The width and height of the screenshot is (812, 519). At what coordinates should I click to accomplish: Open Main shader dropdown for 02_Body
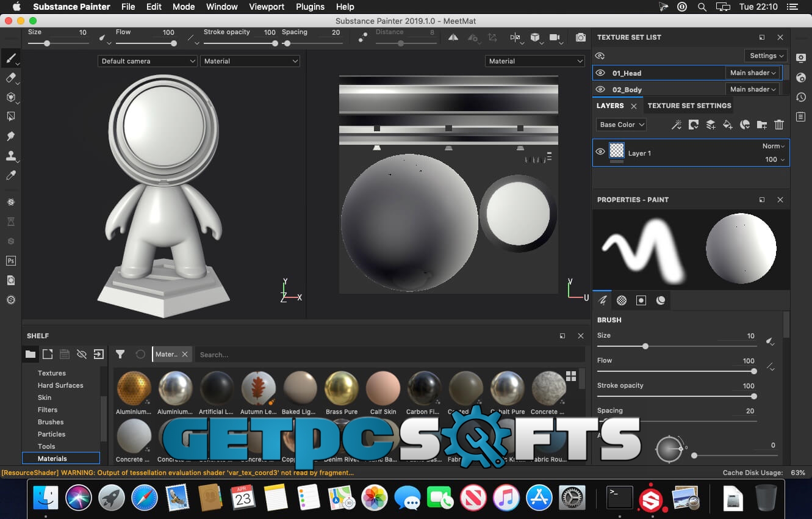[x=753, y=89]
